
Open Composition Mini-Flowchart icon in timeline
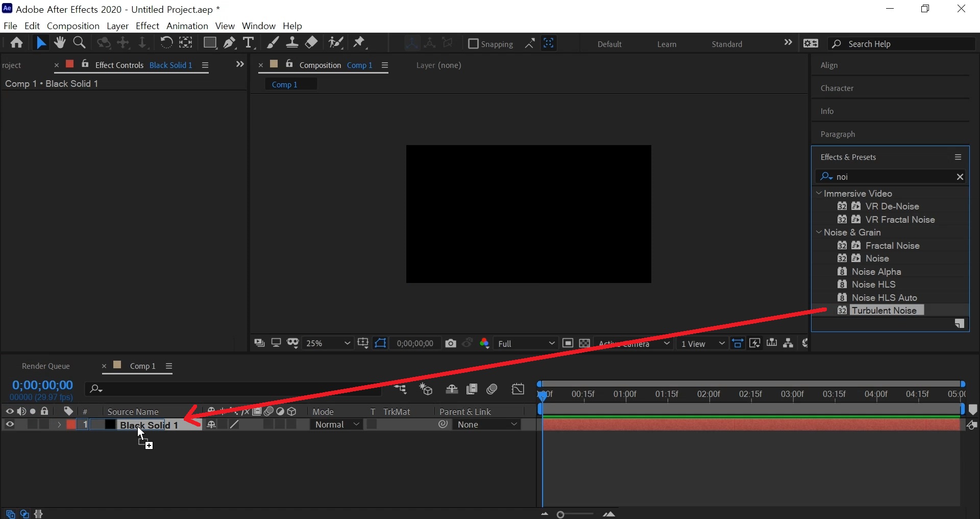(401, 390)
